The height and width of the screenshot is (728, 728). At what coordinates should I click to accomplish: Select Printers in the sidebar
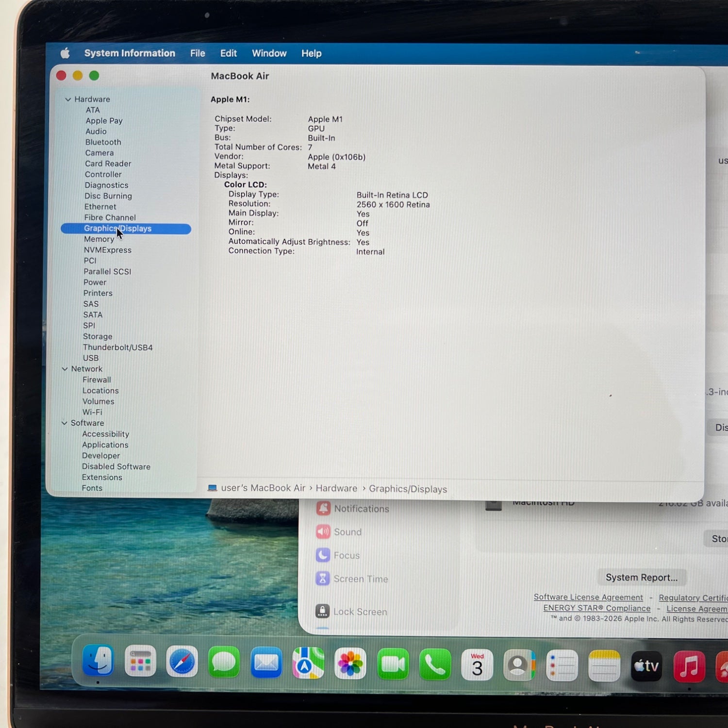click(x=98, y=293)
